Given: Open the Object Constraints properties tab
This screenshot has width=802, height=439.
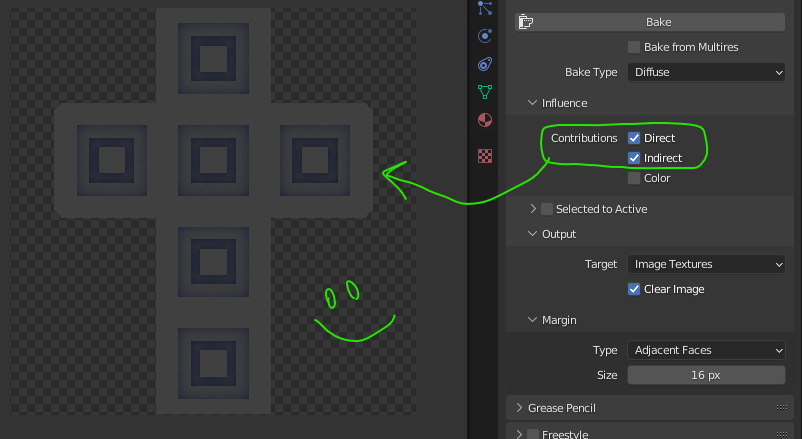Looking at the screenshot, I should (x=485, y=64).
